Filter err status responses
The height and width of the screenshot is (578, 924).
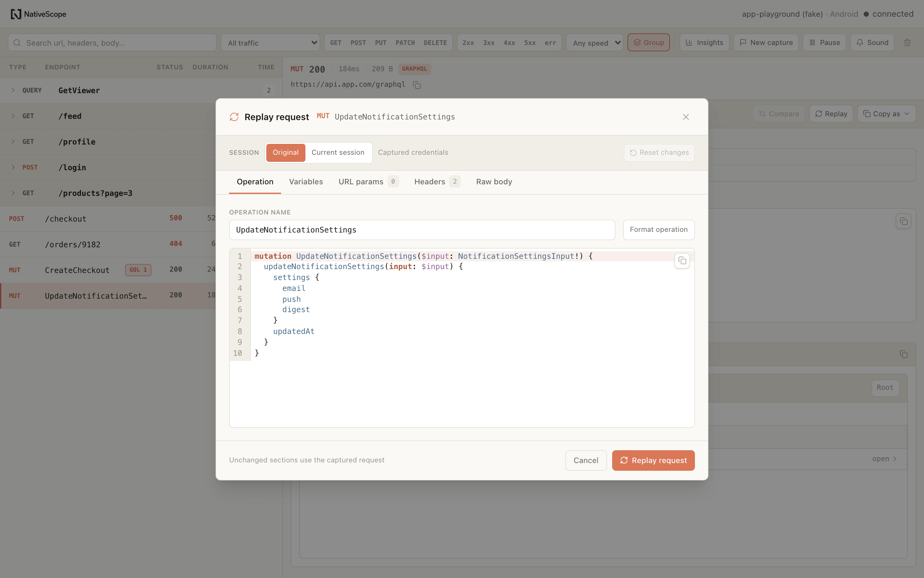[x=550, y=43]
